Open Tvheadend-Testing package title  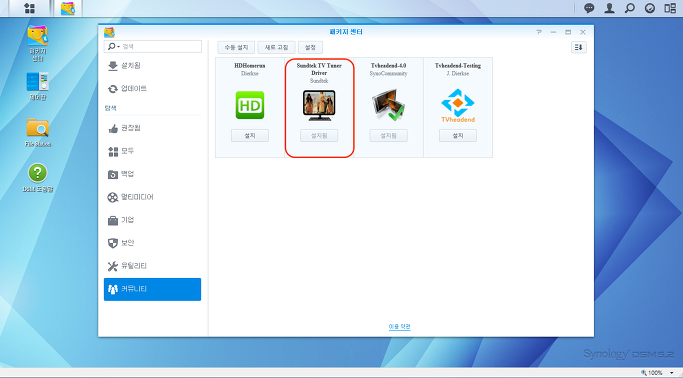click(x=458, y=66)
